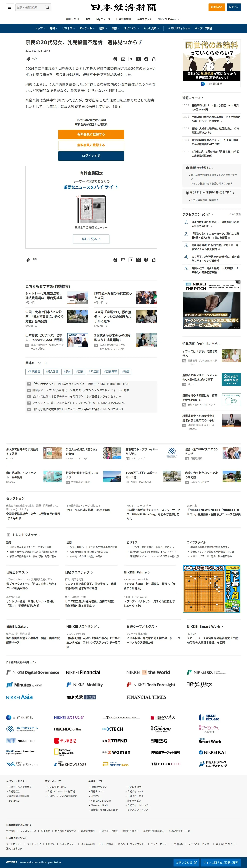The width and height of the screenshot is (247, 868).
Task: Email the article via the envelope icon under the headline
Action: click(123, 59)
